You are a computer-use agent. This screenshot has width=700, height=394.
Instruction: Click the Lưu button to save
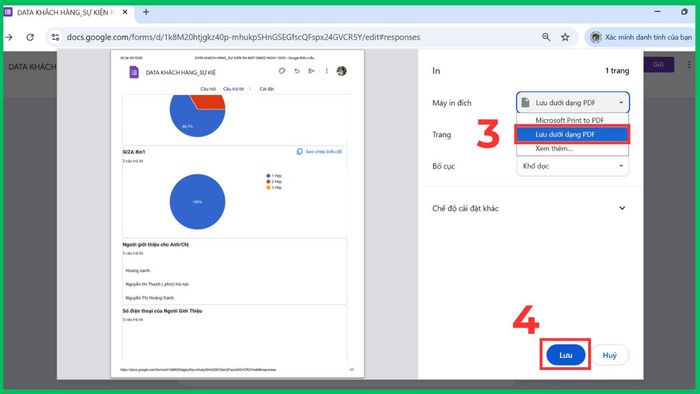566,355
